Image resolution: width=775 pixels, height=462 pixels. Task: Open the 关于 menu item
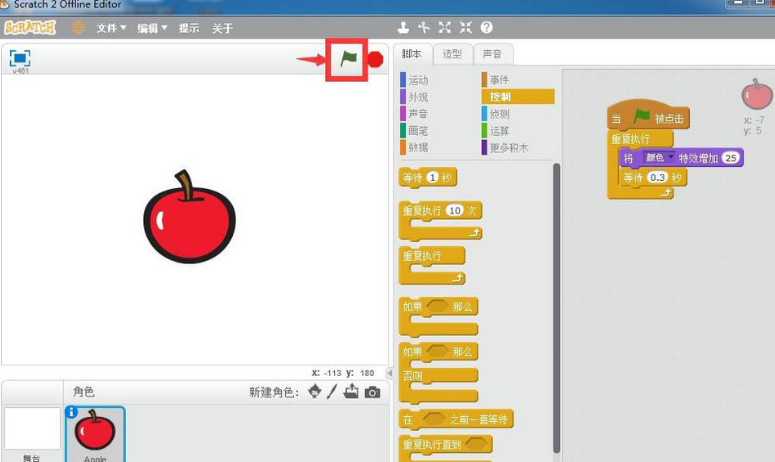pos(222,28)
